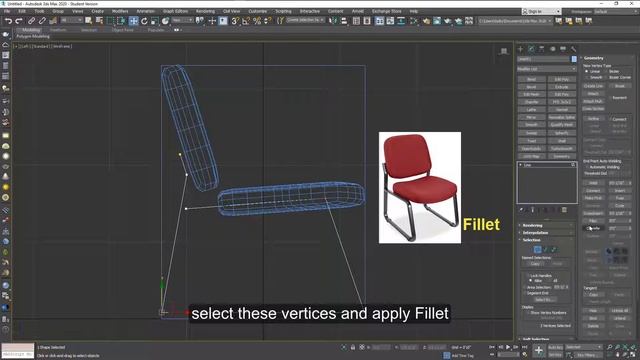
Task: Choose Vertex sub-object level icon
Action: [537, 249]
